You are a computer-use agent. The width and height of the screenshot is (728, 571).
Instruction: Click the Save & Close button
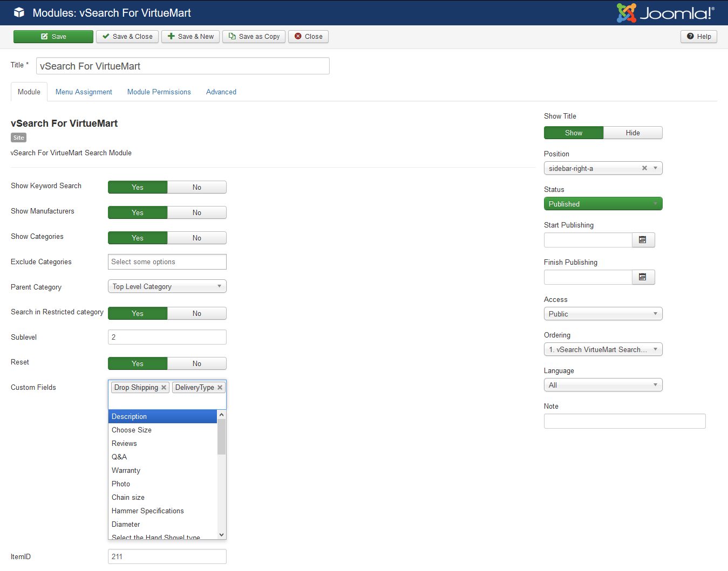tap(127, 37)
